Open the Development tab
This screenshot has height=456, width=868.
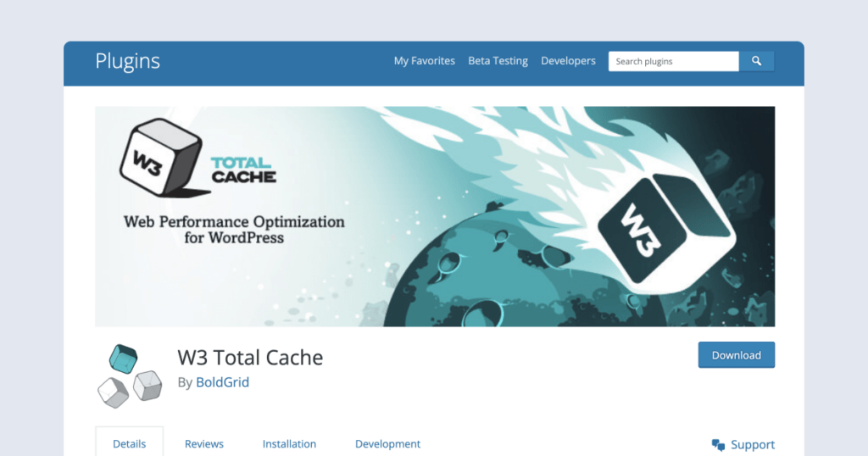pyautogui.click(x=387, y=444)
